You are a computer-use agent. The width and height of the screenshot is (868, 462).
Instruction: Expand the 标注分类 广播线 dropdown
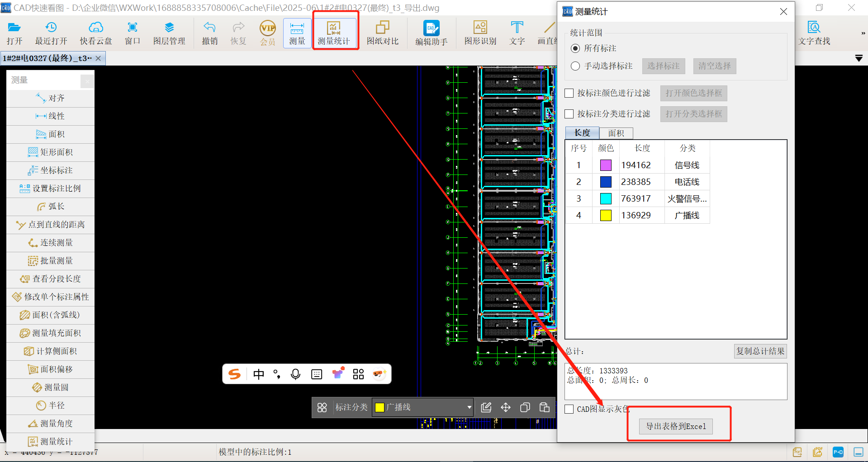pyautogui.click(x=469, y=407)
